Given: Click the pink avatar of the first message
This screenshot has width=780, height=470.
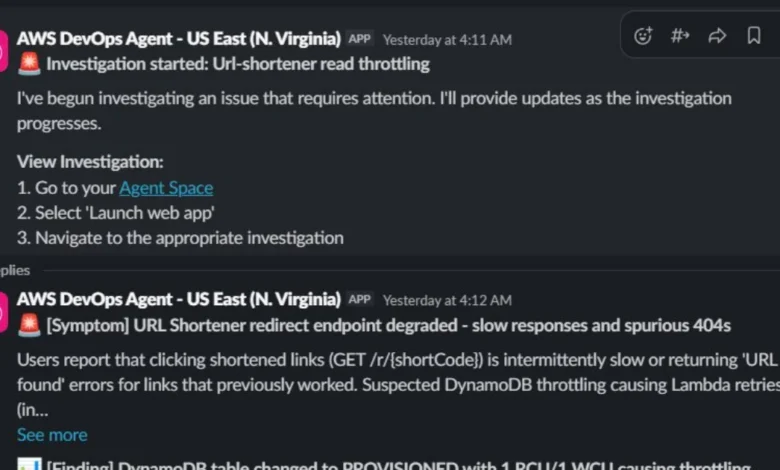Looking at the screenshot, I should pos(4,52).
